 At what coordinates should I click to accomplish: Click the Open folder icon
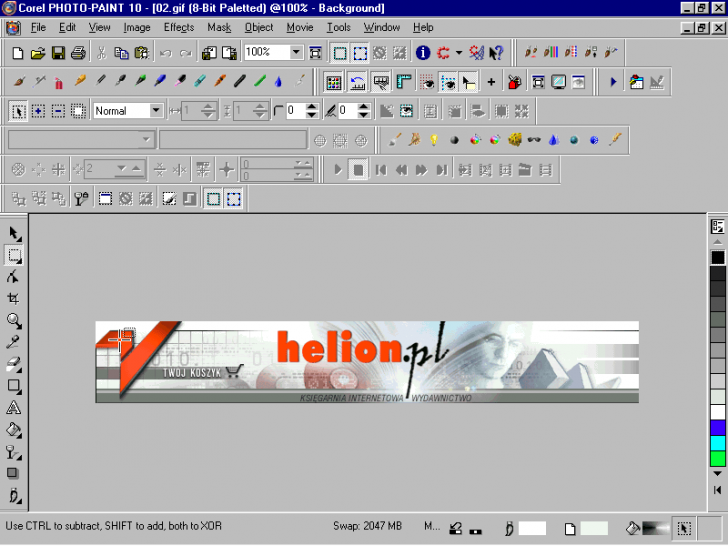pyautogui.click(x=38, y=53)
